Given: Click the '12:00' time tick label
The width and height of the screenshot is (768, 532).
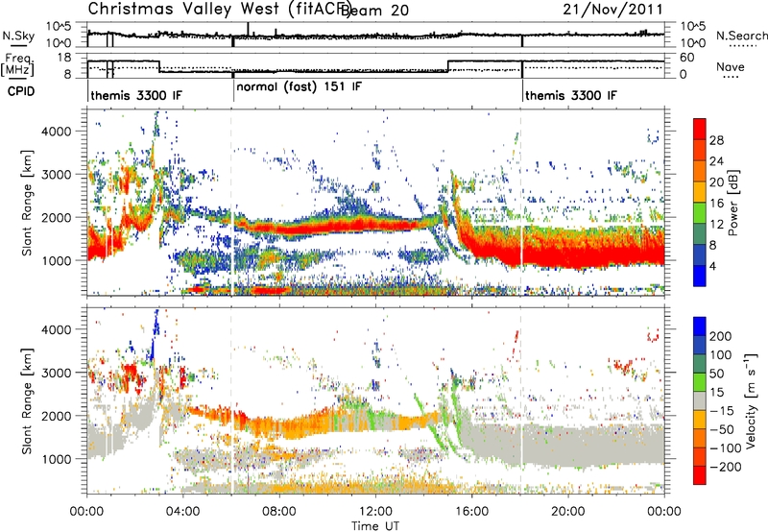Looking at the screenshot, I should [375, 511].
